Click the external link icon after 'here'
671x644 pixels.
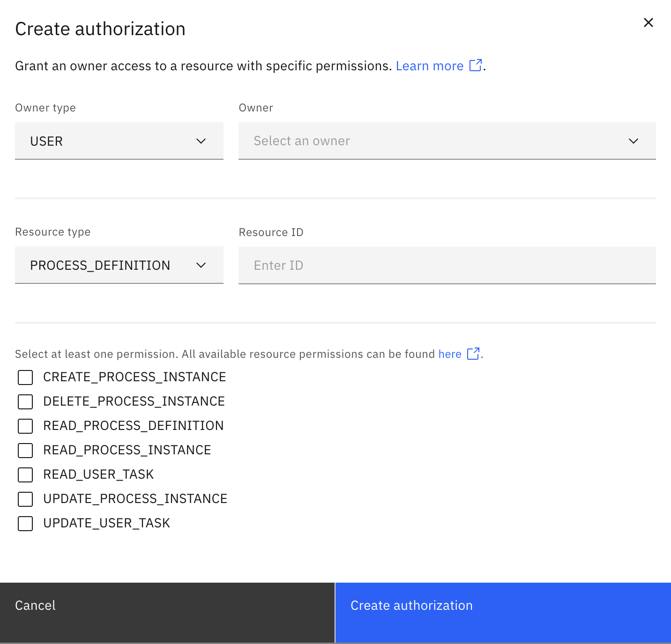coord(473,354)
